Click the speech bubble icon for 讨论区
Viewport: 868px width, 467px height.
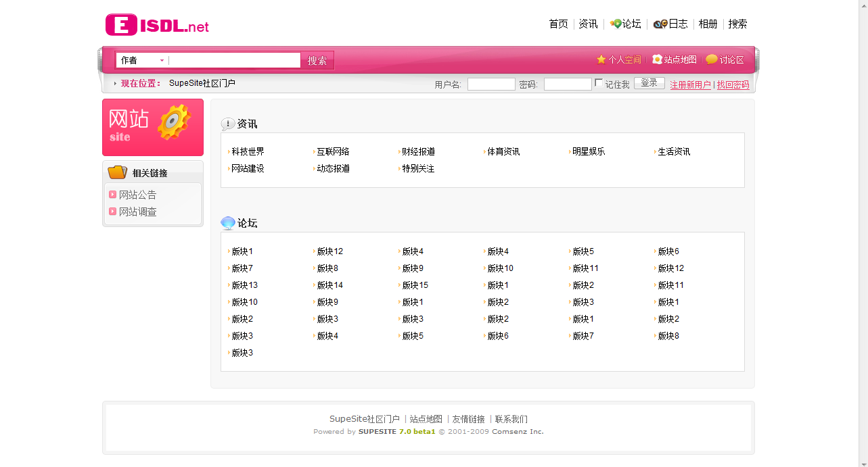(711, 59)
